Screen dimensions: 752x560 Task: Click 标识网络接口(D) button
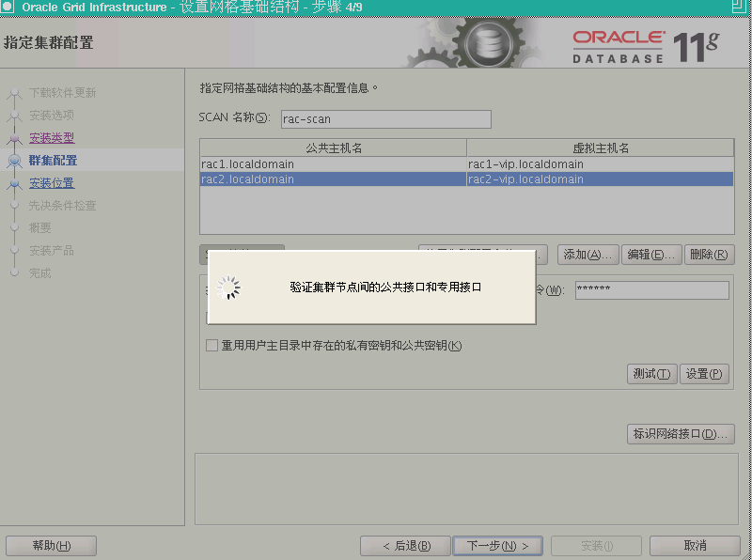[680, 434]
